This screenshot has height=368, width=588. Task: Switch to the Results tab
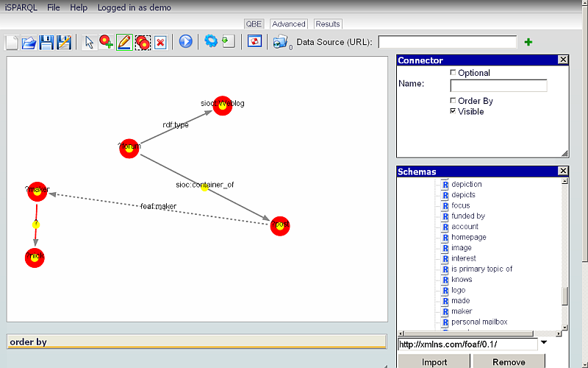click(x=327, y=24)
